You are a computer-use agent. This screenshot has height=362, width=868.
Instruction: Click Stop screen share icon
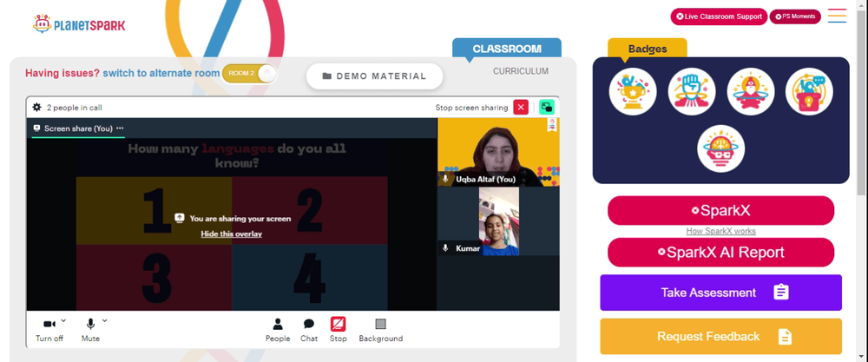coord(339,324)
